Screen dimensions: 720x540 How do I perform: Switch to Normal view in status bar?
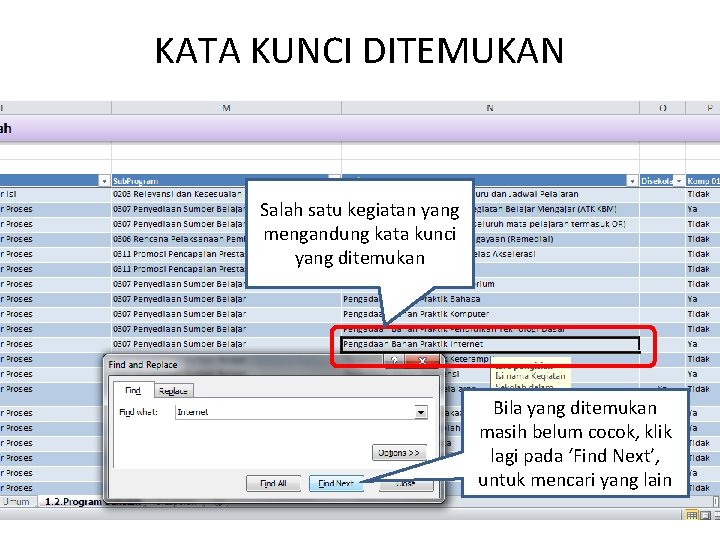692,515
